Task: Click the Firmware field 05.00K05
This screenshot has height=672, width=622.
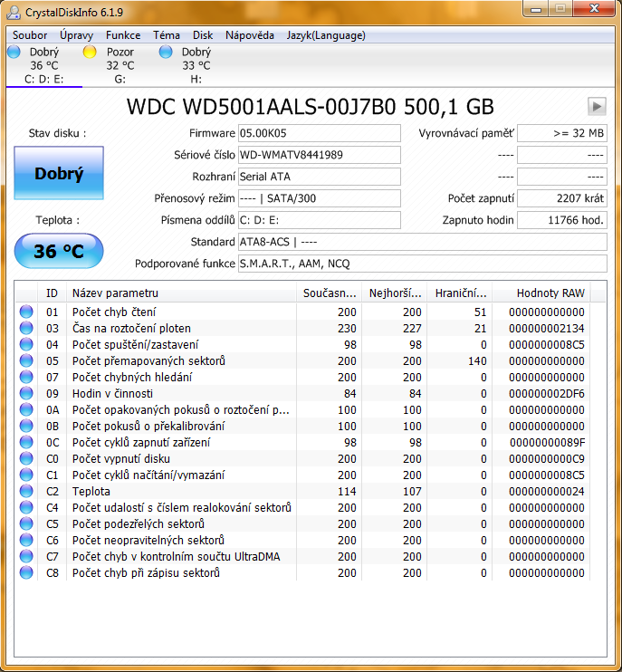Action: click(x=319, y=133)
